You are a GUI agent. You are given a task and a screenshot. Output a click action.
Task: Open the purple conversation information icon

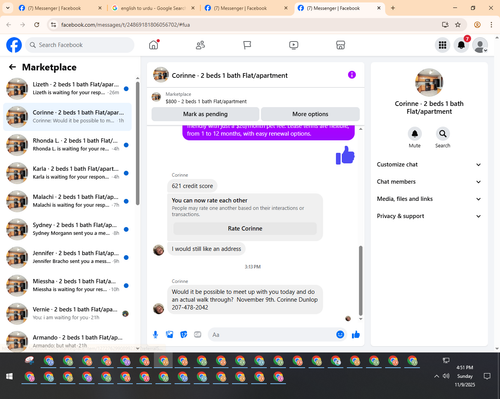(352, 75)
